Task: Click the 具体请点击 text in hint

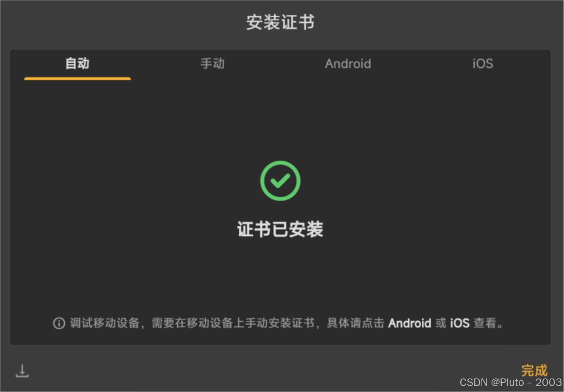Action: (x=356, y=323)
